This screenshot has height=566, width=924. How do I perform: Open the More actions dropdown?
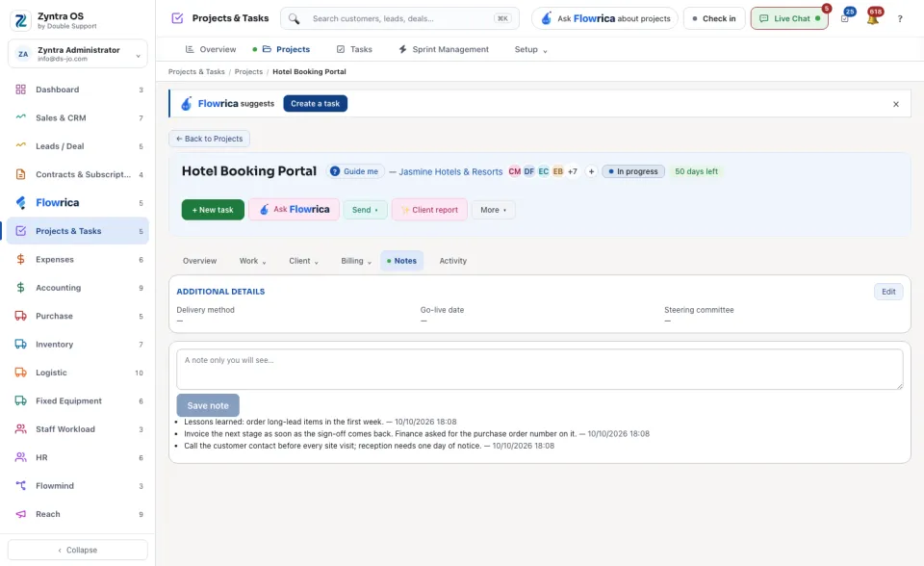click(x=493, y=210)
